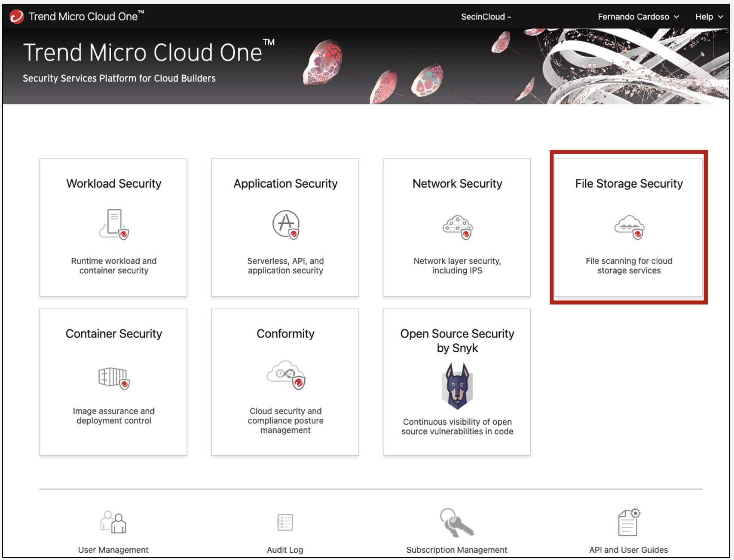The width and height of the screenshot is (734, 560).
Task: Open the Container Security container icon
Action: 114,378
